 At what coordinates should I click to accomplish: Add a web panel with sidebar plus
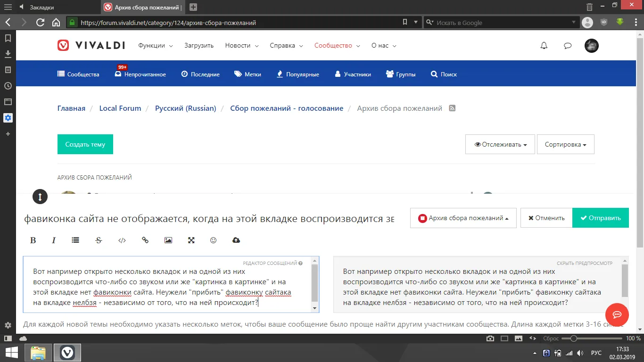click(8, 134)
